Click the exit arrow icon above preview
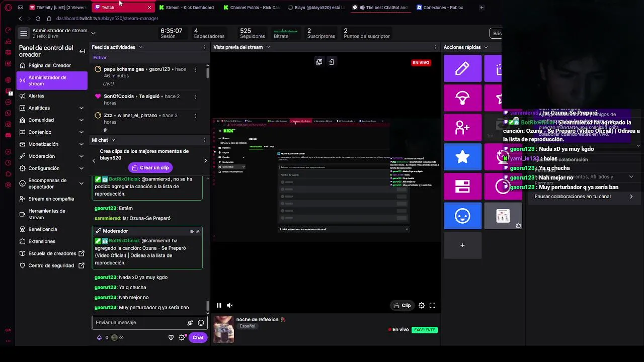The height and width of the screenshot is (362, 644). tap(331, 62)
